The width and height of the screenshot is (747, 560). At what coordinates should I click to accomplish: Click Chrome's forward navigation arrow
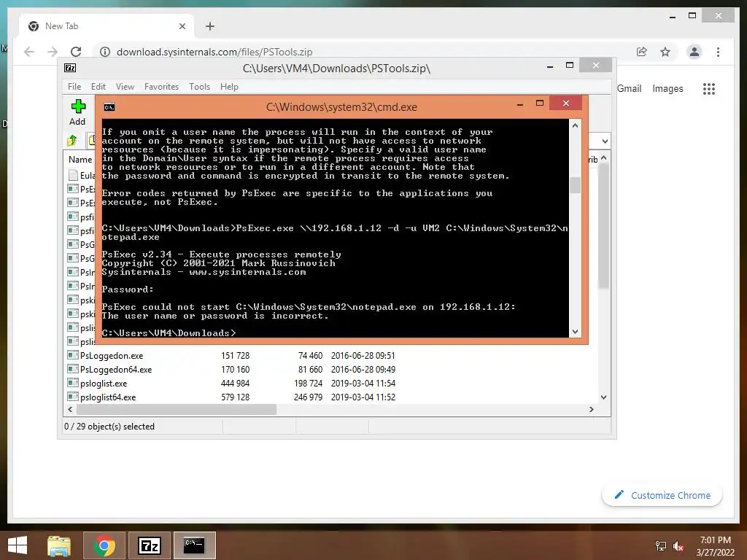click(53, 52)
